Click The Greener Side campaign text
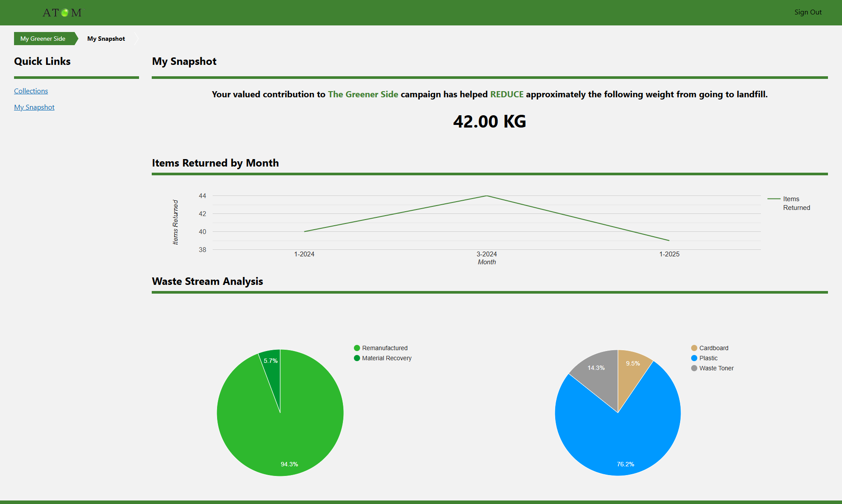Screen dimensions: 842x504 (x=363, y=94)
